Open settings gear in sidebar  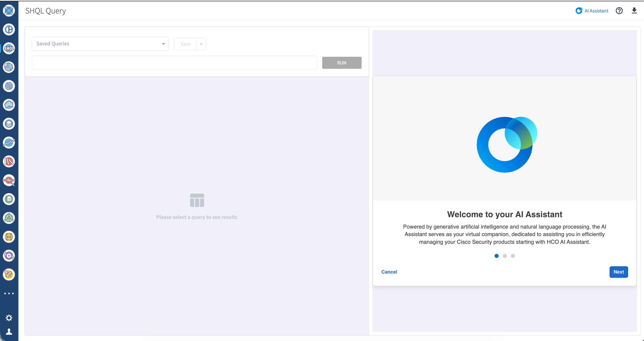coord(9,318)
